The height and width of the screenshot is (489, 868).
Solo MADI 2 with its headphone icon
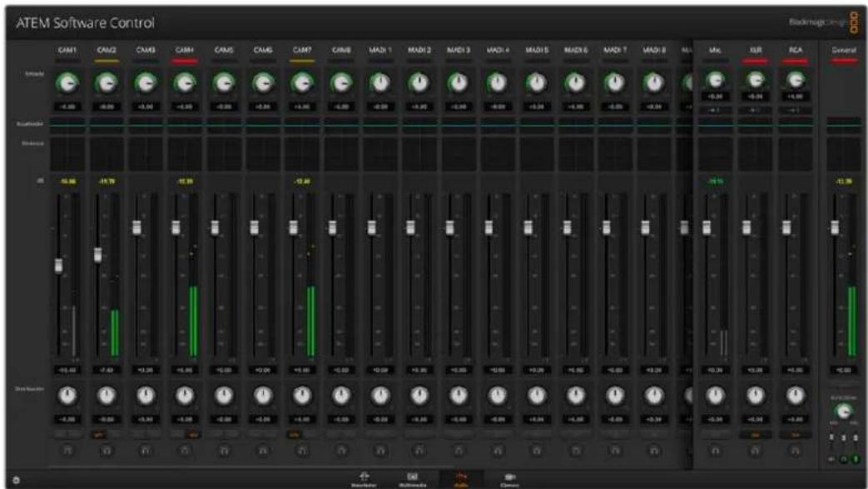[x=419, y=451]
